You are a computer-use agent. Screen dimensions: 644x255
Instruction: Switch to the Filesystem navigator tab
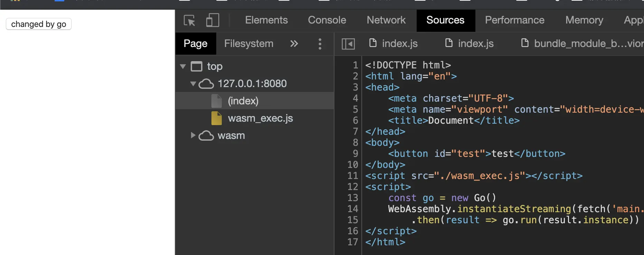249,44
